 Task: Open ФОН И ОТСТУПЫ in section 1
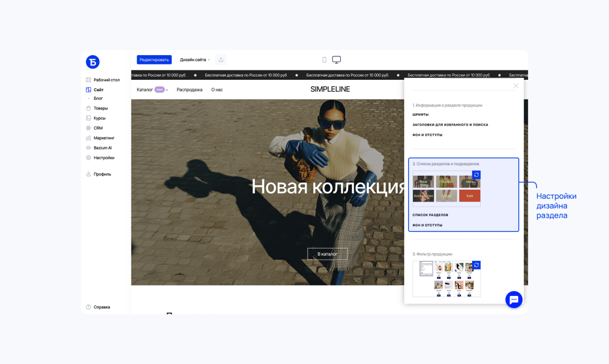[427, 135]
